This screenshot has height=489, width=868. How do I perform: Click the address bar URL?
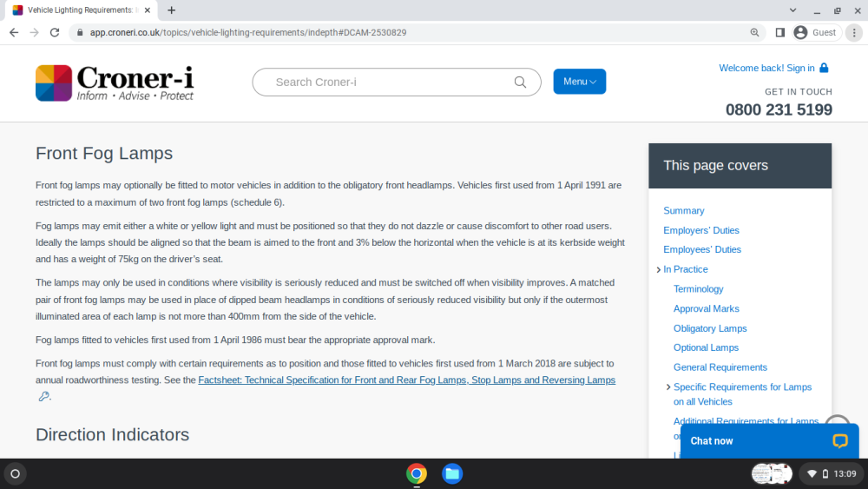point(248,33)
